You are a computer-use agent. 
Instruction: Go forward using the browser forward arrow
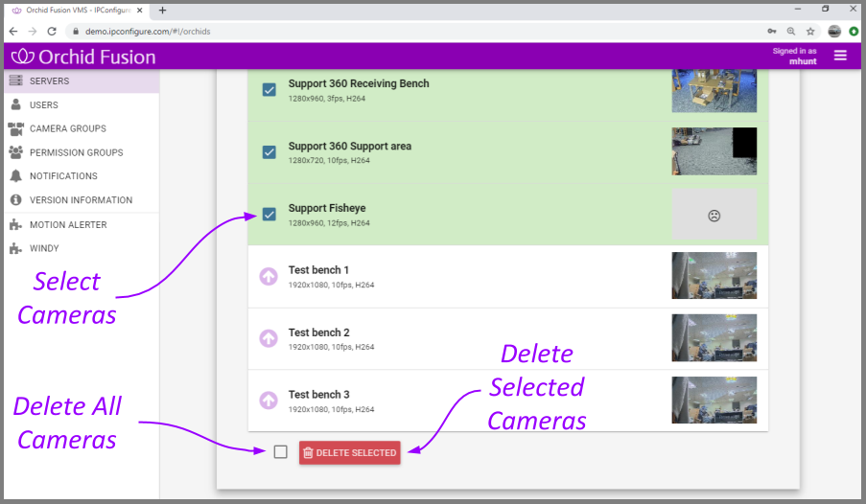click(33, 32)
